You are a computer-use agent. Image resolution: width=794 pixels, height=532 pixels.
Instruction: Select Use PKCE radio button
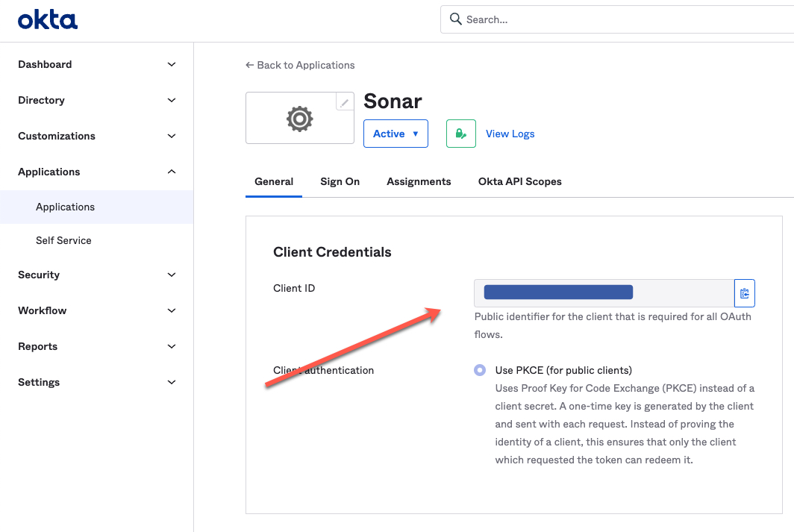tap(480, 370)
